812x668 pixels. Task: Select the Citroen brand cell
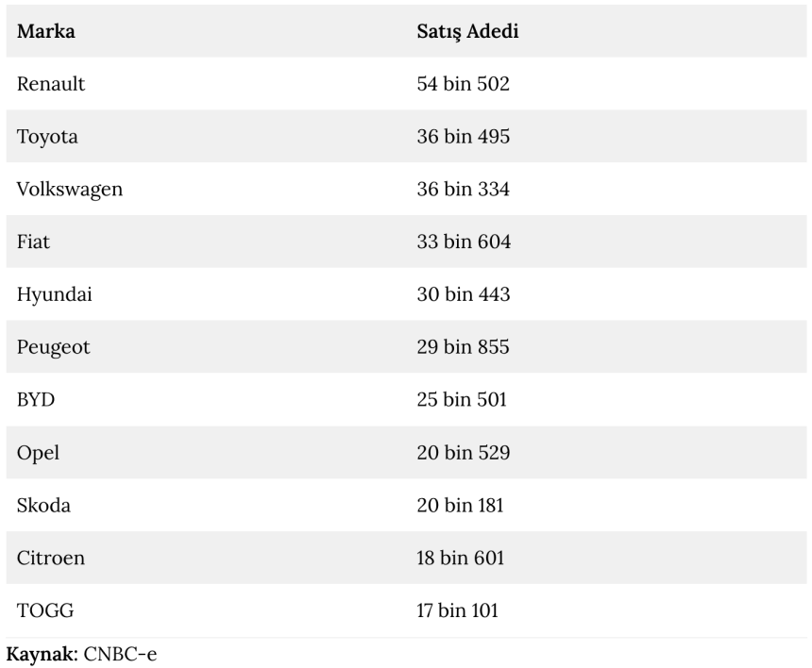pos(51,558)
